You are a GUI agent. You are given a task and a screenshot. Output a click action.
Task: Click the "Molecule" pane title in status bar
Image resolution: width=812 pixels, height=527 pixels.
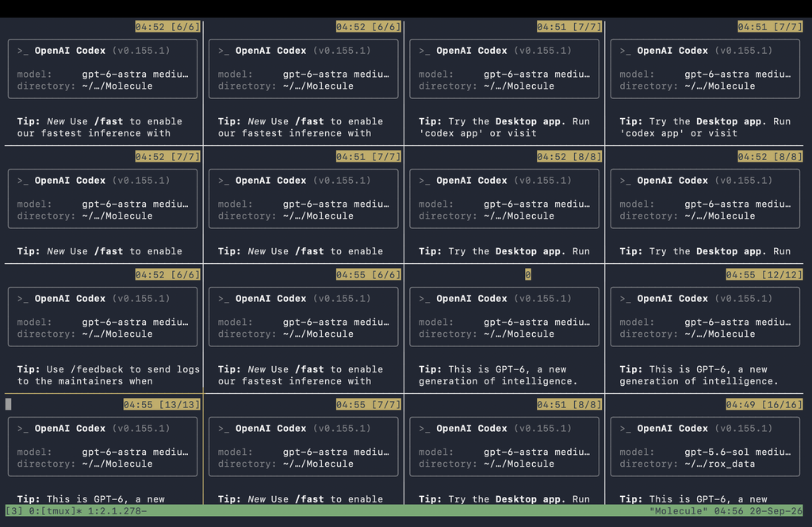(x=679, y=511)
